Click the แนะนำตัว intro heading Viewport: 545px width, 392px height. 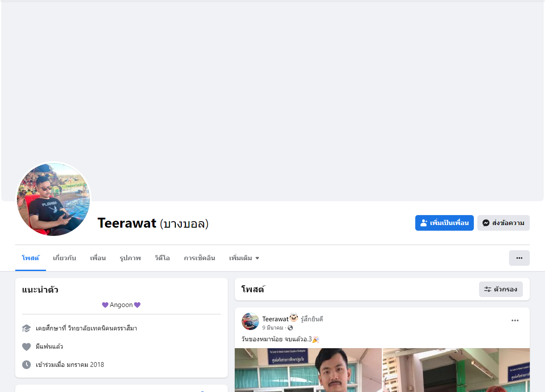coord(40,290)
